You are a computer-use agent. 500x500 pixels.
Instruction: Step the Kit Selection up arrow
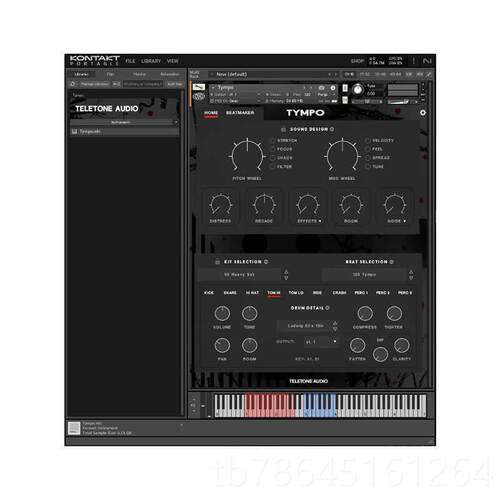pyautogui.click(x=286, y=272)
